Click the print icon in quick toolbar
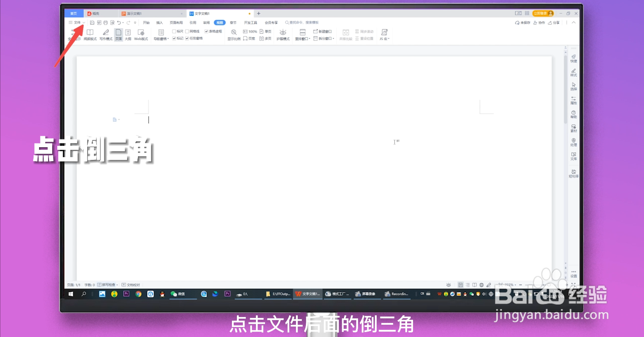The height and width of the screenshot is (337, 644). [106, 22]
